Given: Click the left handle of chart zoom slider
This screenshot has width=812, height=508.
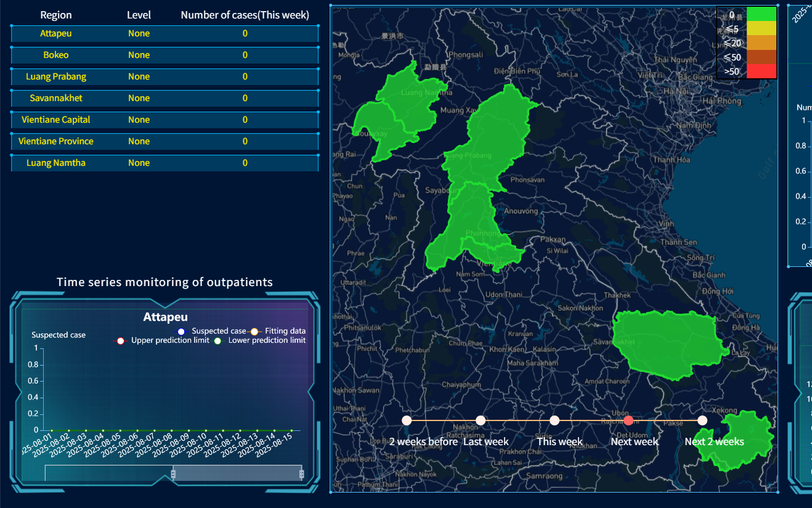Looking at the screenshot, I should click(173, 473).
